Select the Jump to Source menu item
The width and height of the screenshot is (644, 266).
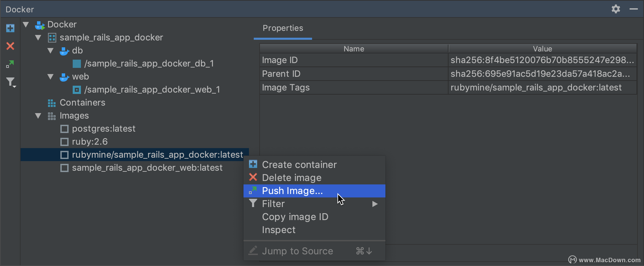[314, 251]
